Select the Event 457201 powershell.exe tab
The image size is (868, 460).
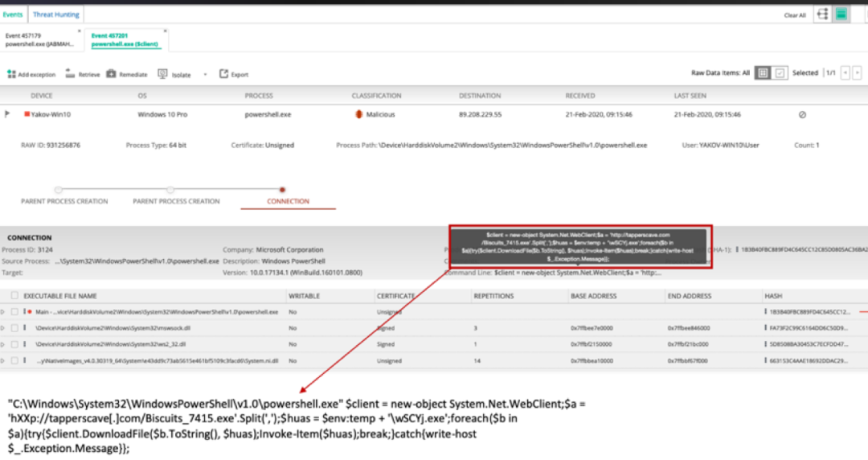[x=125, y=40]
